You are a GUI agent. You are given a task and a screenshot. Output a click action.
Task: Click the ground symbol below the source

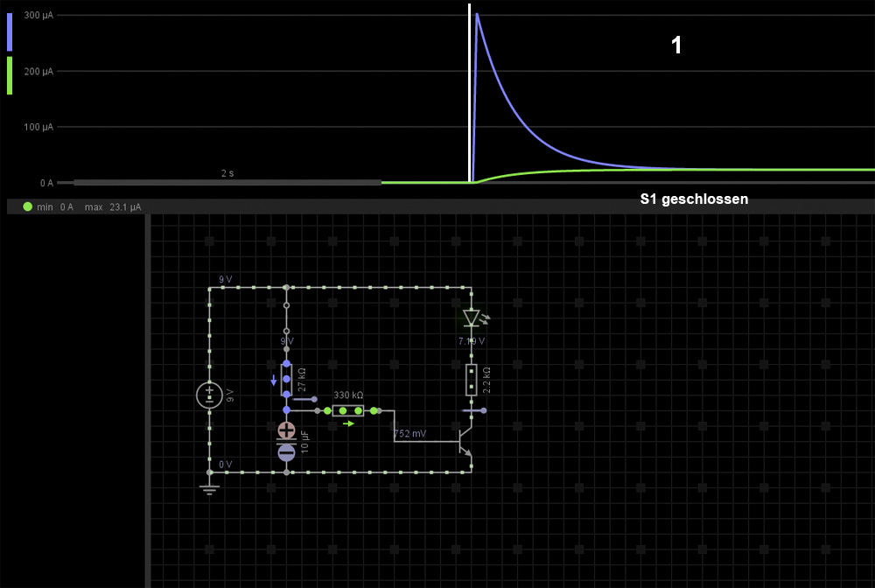click(x=209, y=486)
